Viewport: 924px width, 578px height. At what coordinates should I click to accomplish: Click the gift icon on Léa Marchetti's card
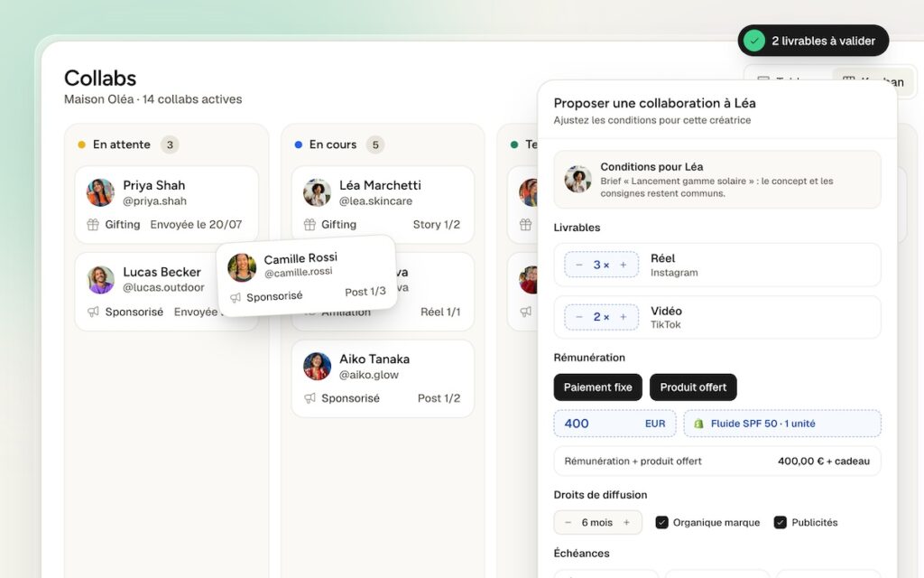[310, 225]
